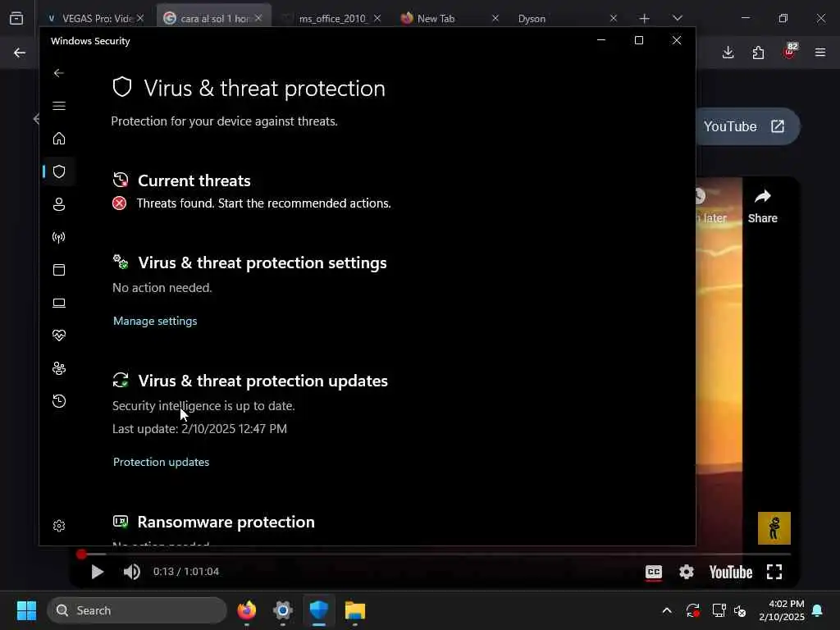The width and height of the screenshot is (840, 630).
Task: Show hidden system tray icons
Action: pos(667,610)
